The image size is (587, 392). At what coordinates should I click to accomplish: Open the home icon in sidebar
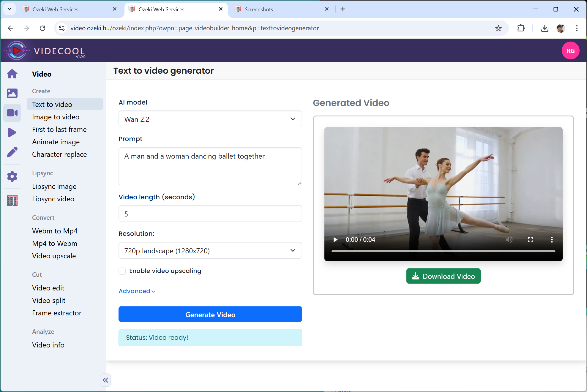point(12,74)
